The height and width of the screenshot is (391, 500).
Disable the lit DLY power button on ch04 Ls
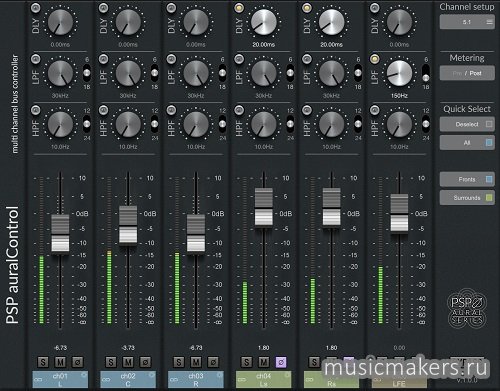tap(239, 8)
